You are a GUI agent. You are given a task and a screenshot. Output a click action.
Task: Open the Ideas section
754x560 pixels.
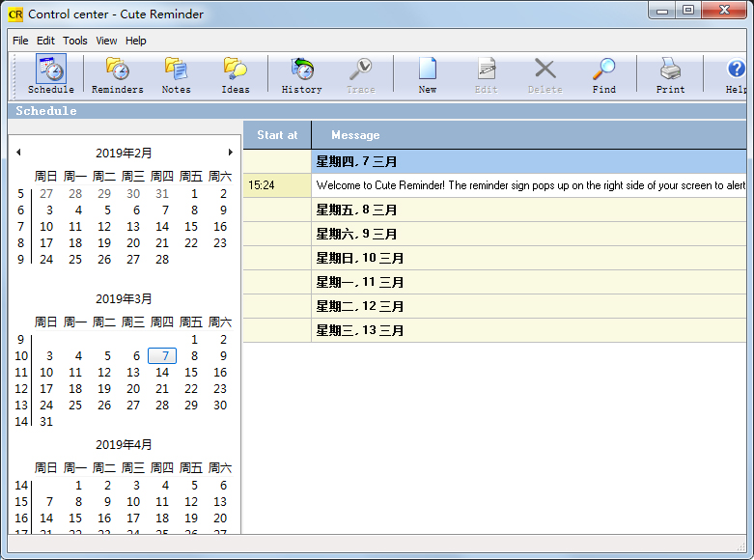[x=236, y=74]
